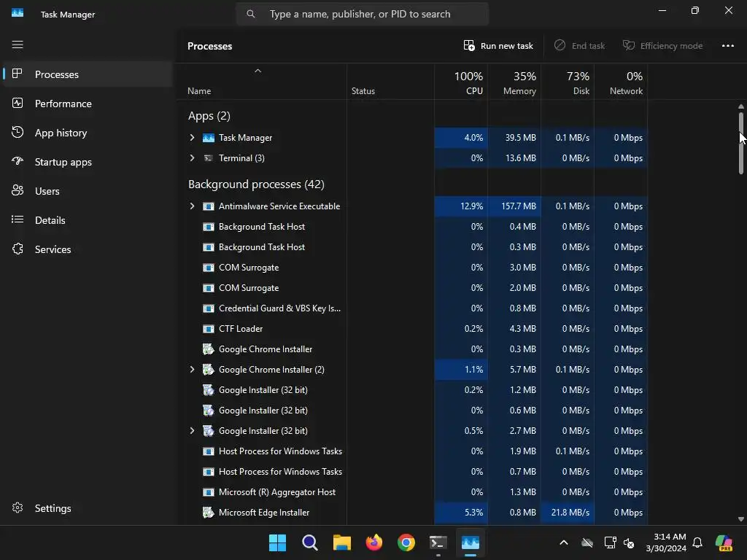The image size is (747, 560).
Task: Open Windows Search from taskbar
Action: pos(309,542)
